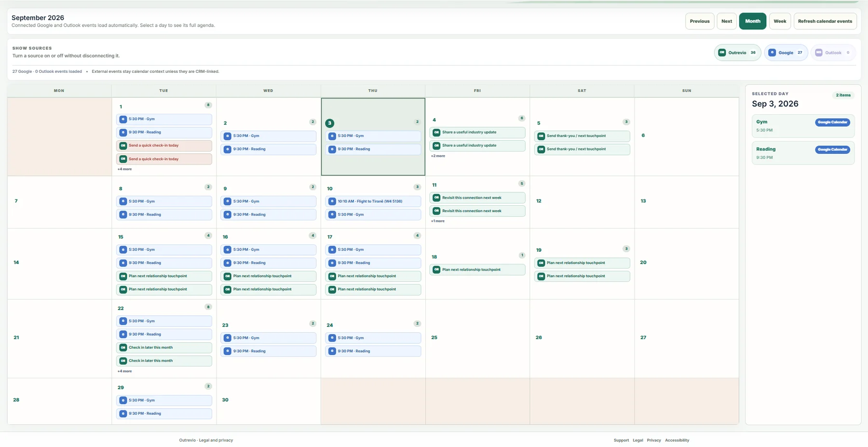Select day 20 in the calendar
The image size is (868, 447).
(686, 264)
